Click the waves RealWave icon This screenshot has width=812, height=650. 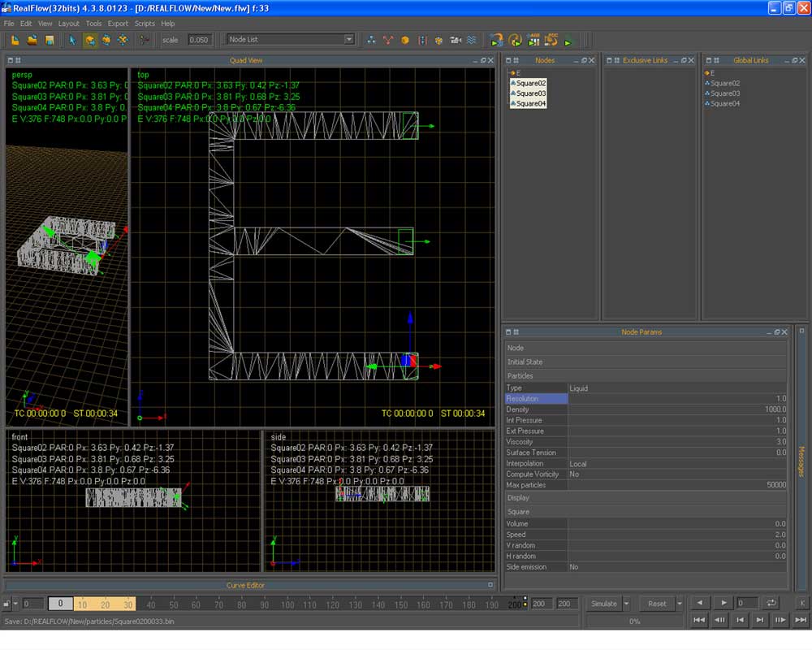click(472, 40)
